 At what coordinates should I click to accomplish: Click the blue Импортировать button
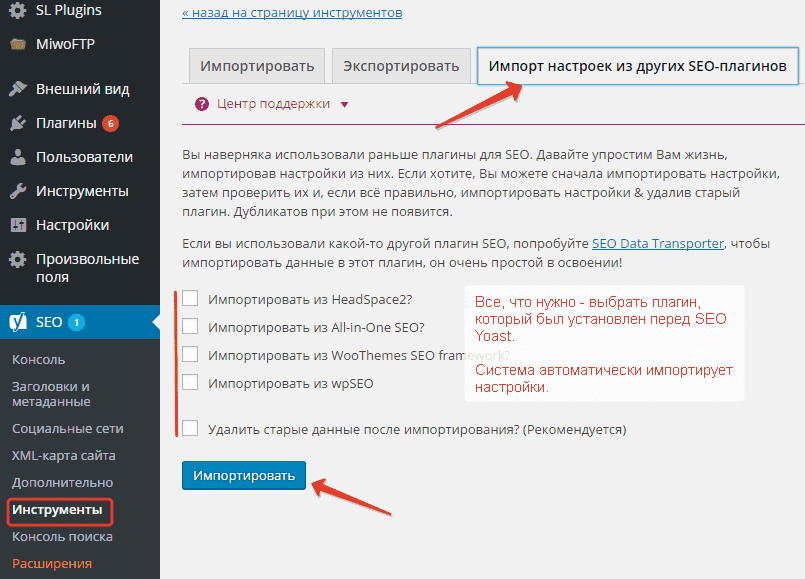coord(244,475)
